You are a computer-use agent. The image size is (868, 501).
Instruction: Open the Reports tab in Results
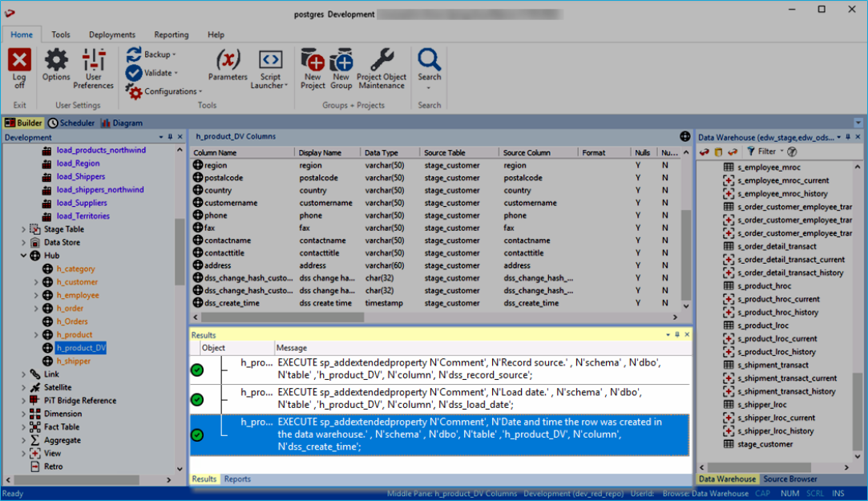(237, 479)
